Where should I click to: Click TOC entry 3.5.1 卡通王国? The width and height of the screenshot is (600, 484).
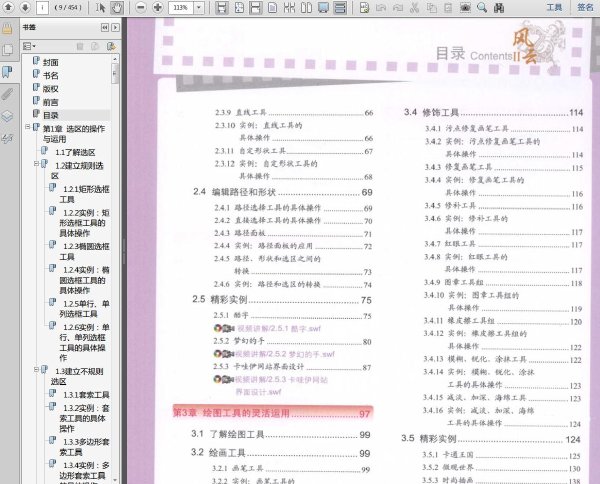501,455
